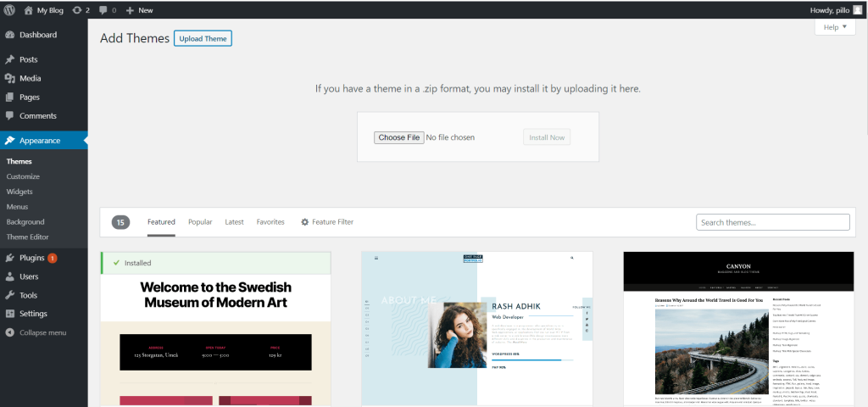Expand the Help dropdown

[835, 27]
